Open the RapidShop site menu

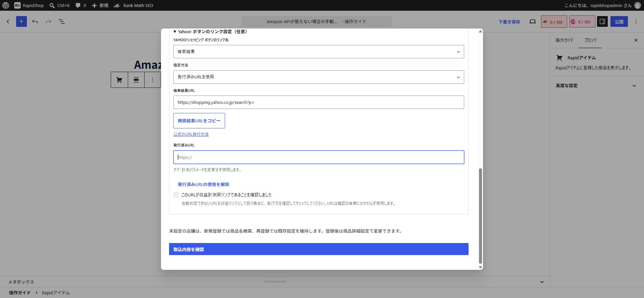29,5
